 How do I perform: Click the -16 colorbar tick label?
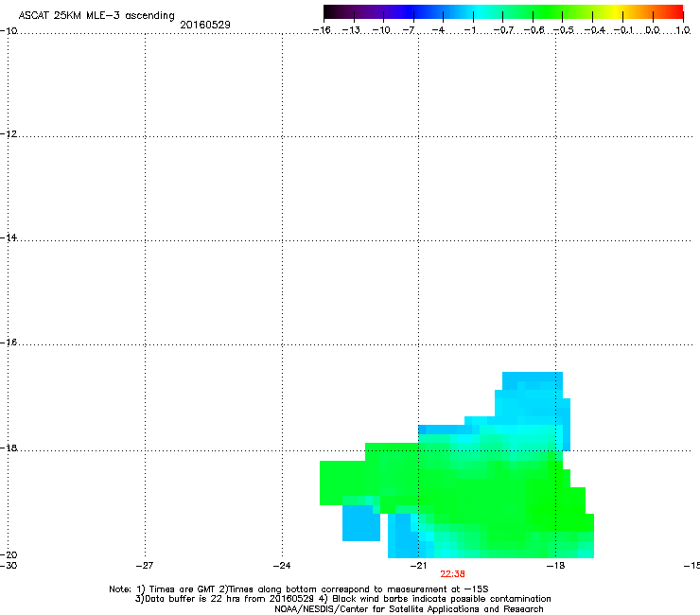click(322, 30)
